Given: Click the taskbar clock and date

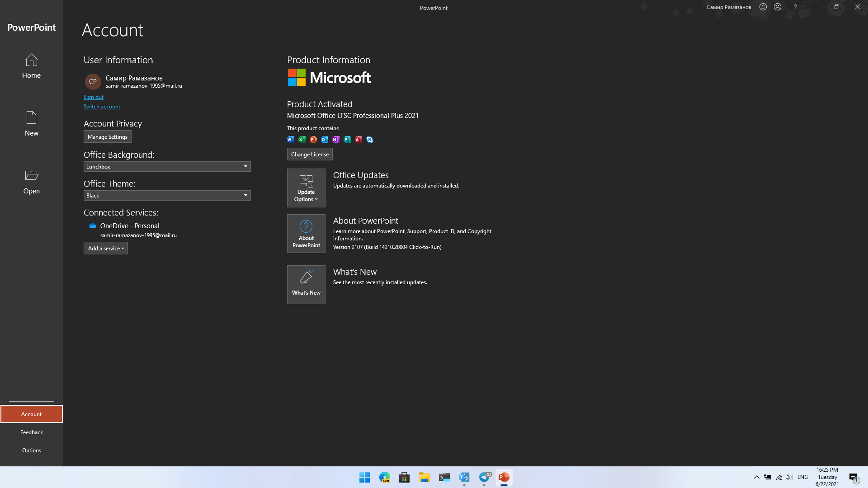Looking at the screenshot, I should pyautogui.click(x=827, y=477).
